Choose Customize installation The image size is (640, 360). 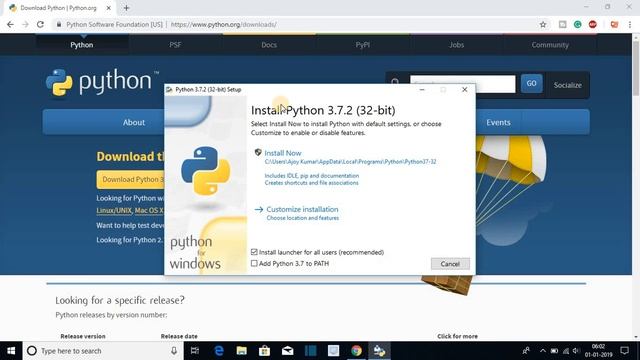tap(302, 209)
